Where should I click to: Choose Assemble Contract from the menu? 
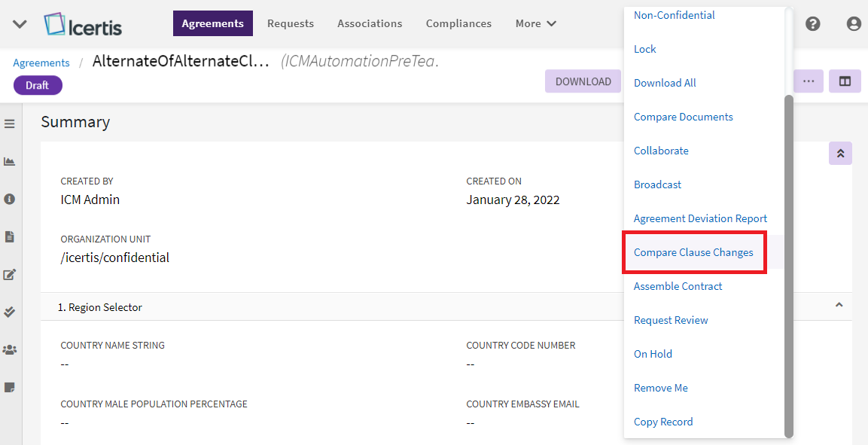point(678,286)
